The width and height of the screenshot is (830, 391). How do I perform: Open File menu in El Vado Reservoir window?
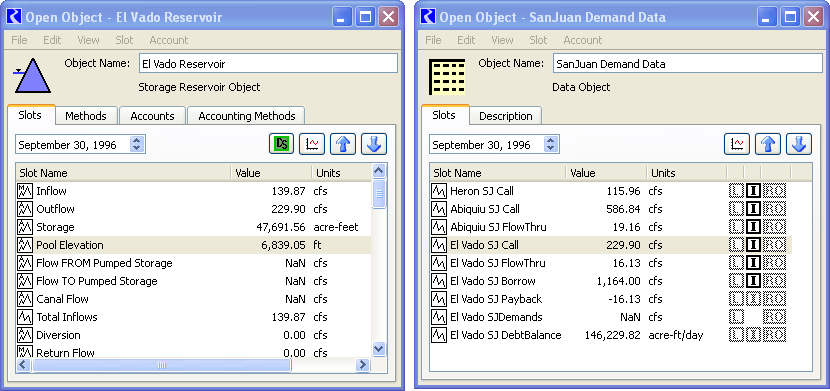point(19,40)
